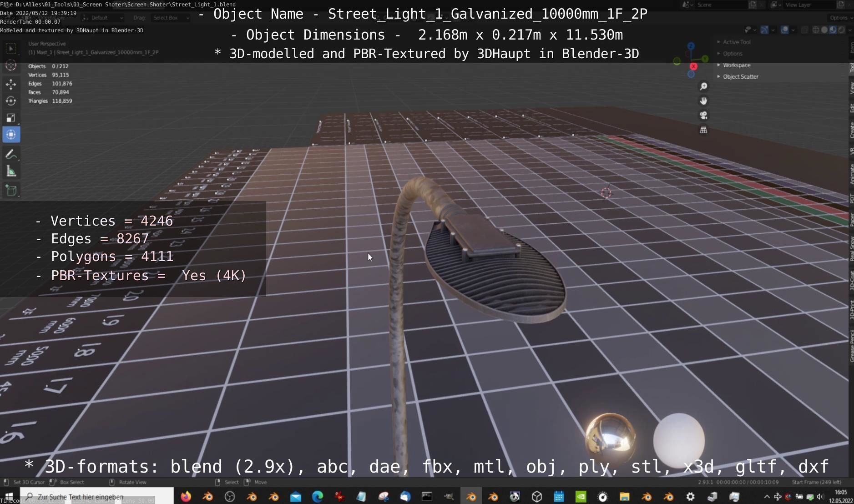Open the view layer browse dropdown icon
Screen dimensions: 854x504
click(775, 5)
